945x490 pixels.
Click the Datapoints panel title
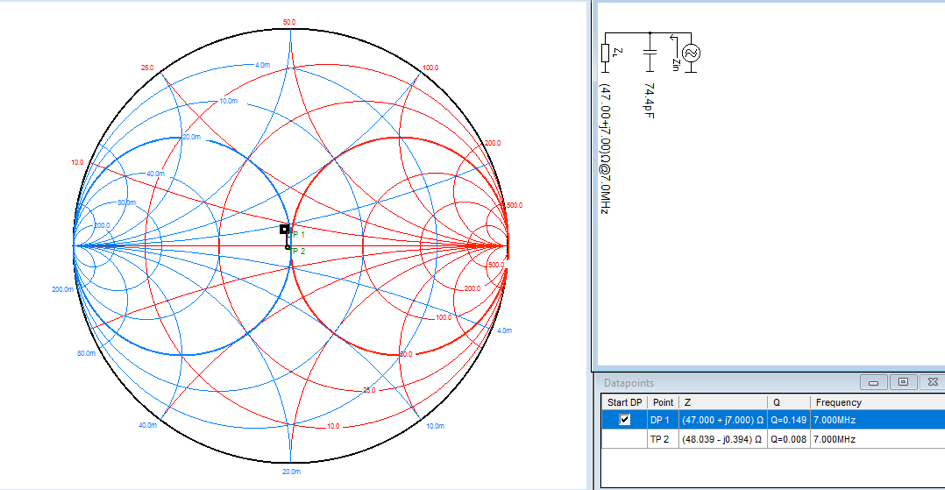(629, 383)
